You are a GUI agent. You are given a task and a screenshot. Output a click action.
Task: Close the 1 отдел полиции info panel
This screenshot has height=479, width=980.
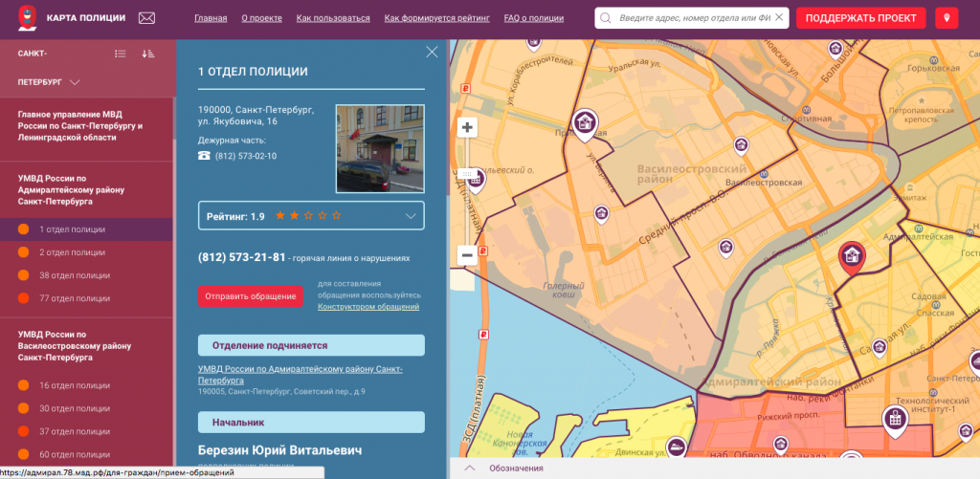(432, 53)
